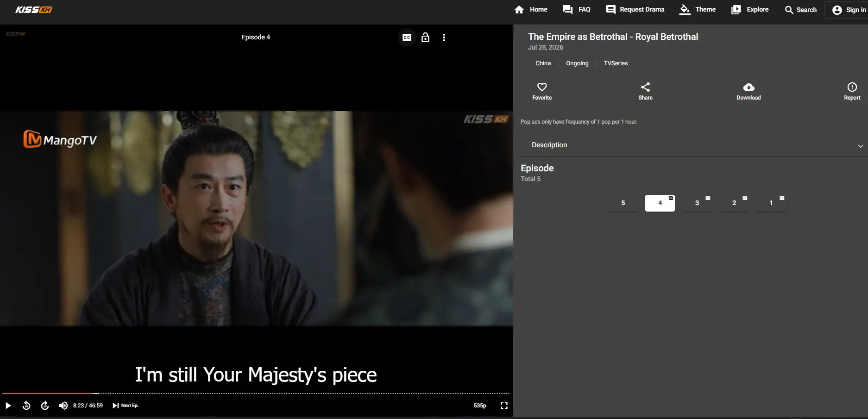Viewport: 868px width, 419px height.
Task: Select episode 2
Action: coord(734,203)
